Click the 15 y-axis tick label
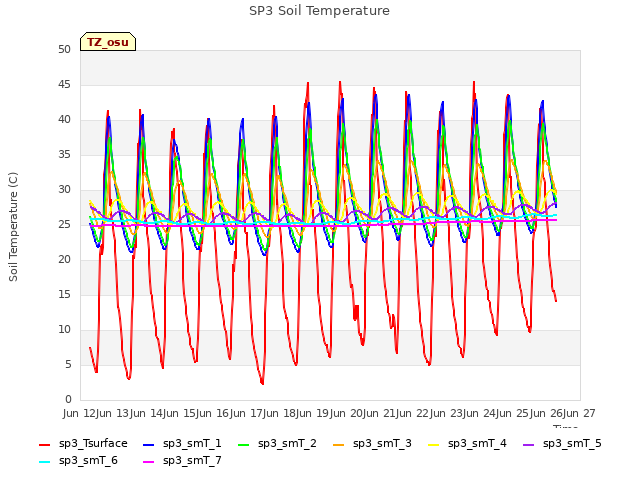This screenshot has height=480, width=640. pyautogui.click(x=64, y=295)
